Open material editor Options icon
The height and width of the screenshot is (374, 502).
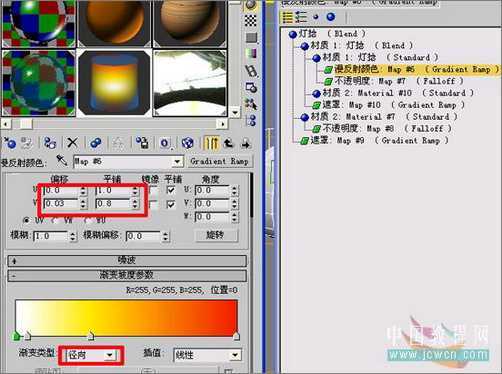[x=251, y=87]
